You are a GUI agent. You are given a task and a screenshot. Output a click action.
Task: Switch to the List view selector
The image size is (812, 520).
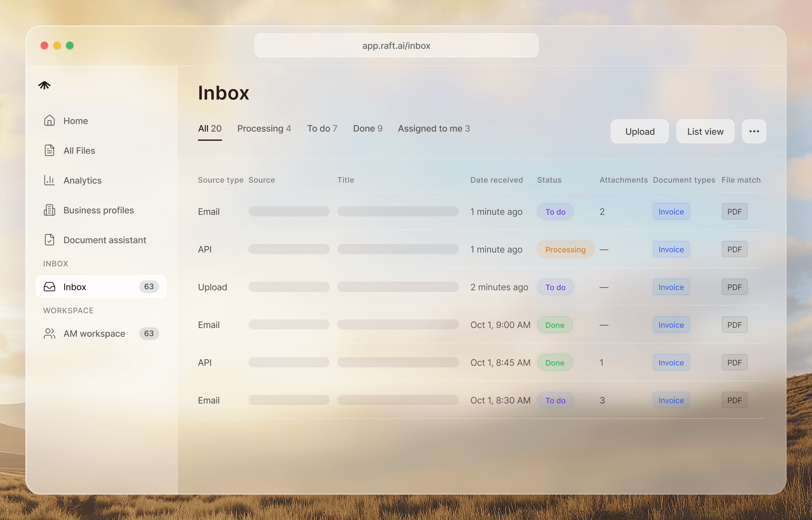pos(705,131)
